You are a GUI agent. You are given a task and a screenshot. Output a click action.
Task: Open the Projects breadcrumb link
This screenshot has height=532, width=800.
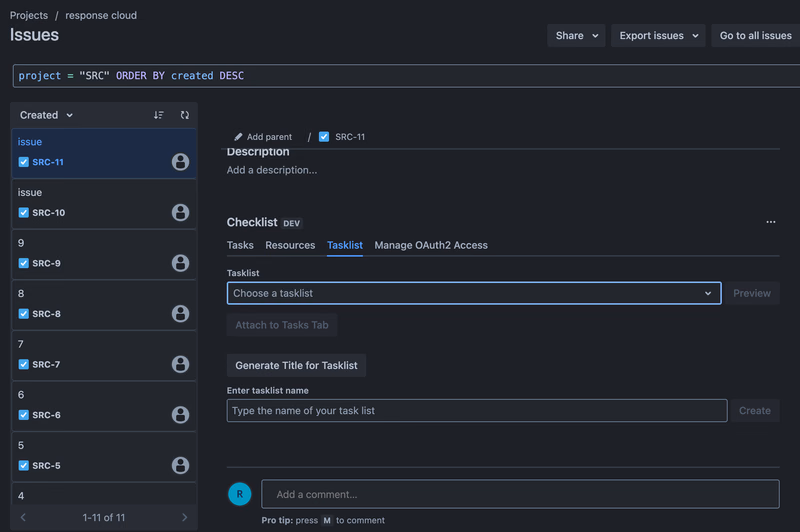point(29,15)
